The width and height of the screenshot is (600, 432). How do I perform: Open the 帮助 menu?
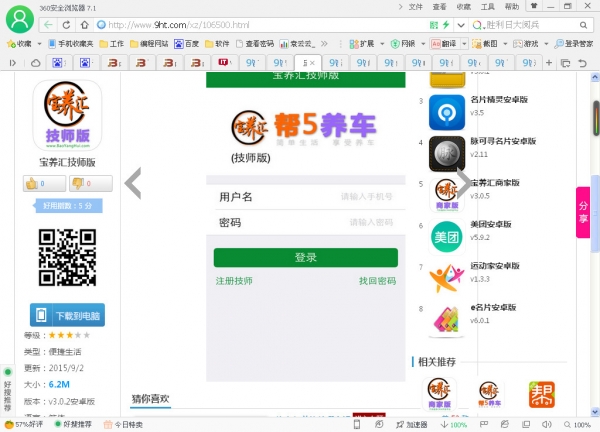[512, 7]
